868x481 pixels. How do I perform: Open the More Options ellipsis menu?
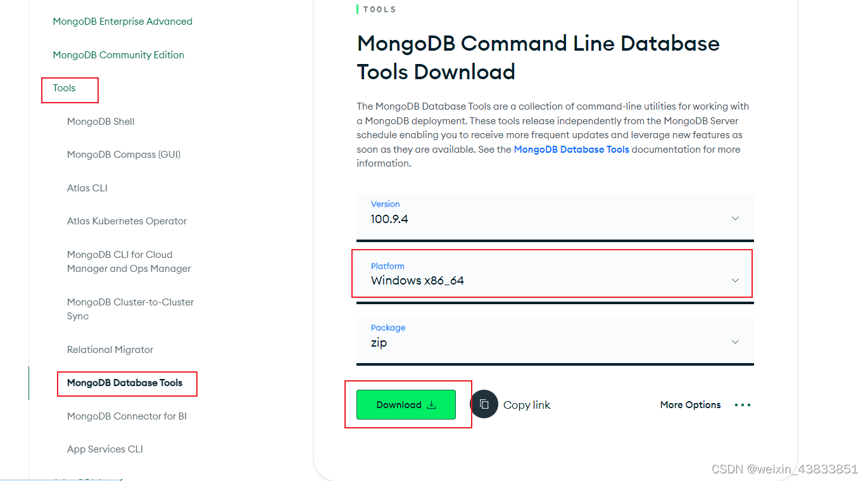(741, 404)
